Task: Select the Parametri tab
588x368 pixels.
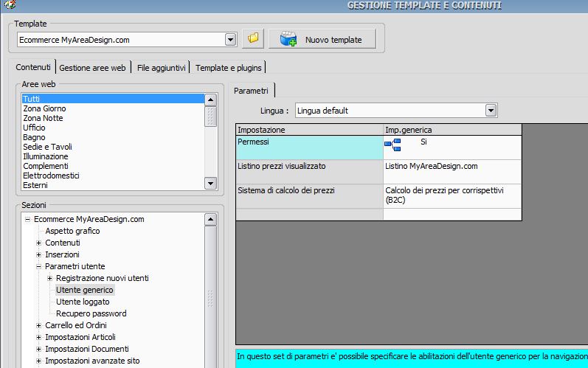Action: (x=252, y=91)
